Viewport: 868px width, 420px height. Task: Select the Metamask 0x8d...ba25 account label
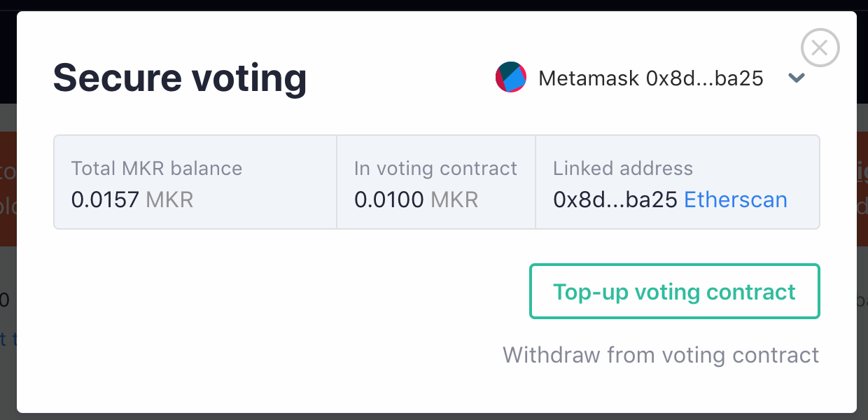(651, 78)
